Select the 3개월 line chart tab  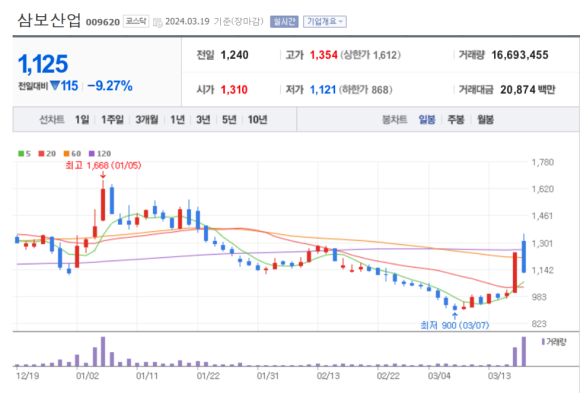click(146, 120)
